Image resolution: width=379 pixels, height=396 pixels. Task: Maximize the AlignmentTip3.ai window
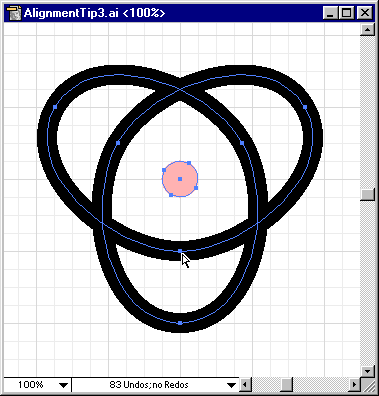346,13
